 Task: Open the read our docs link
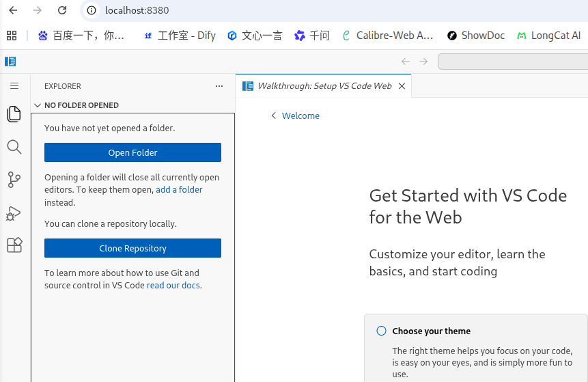point(173,286)
